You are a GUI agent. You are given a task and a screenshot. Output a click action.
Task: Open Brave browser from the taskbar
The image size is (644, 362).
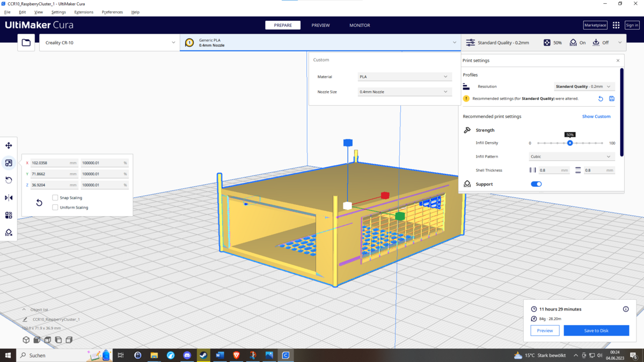point(236,355)
